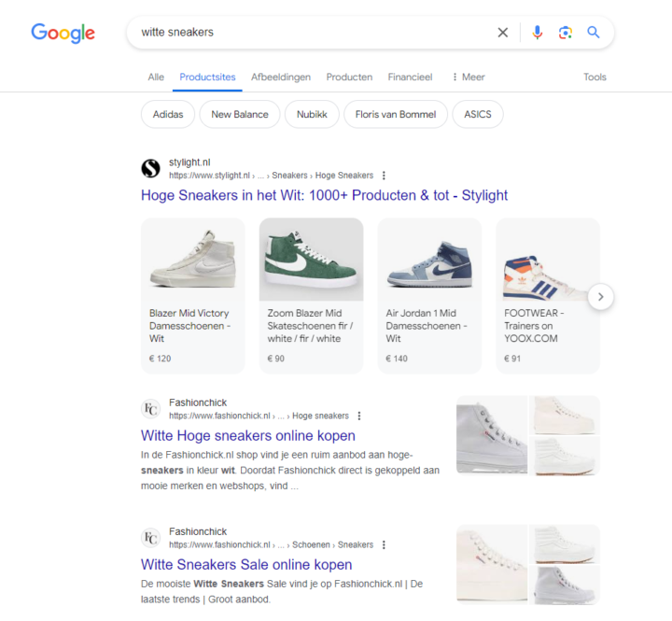Open the large grey high-top sneaker thumbnail
The image size is (672, 621).
click(x=492, y=435)
